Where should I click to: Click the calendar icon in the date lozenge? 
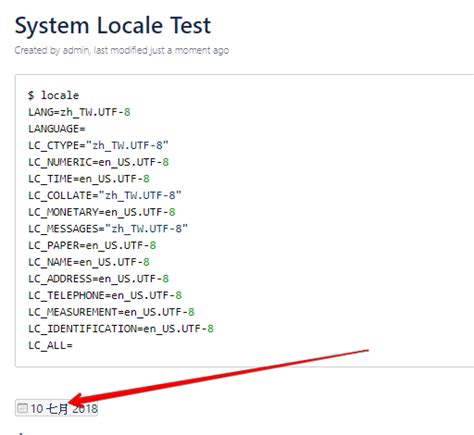(x=22, y=408)
